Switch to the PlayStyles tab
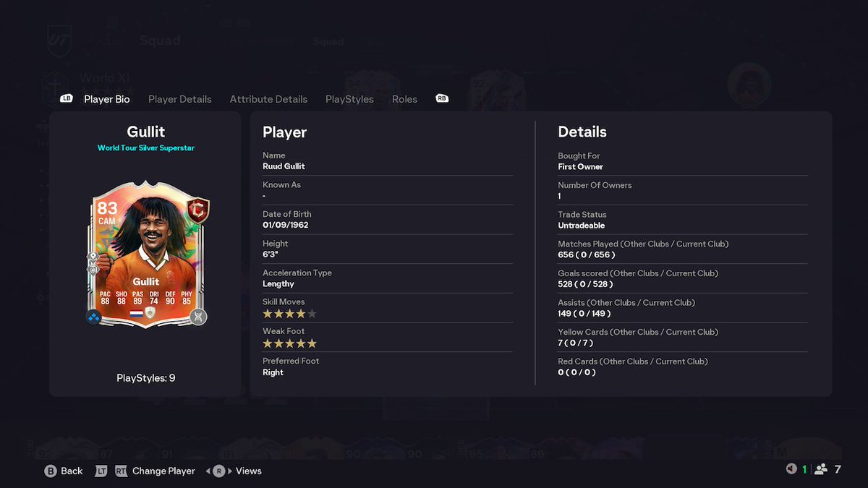Image resolution: width=868 pixels, height=488 pixels. (349, 99)
